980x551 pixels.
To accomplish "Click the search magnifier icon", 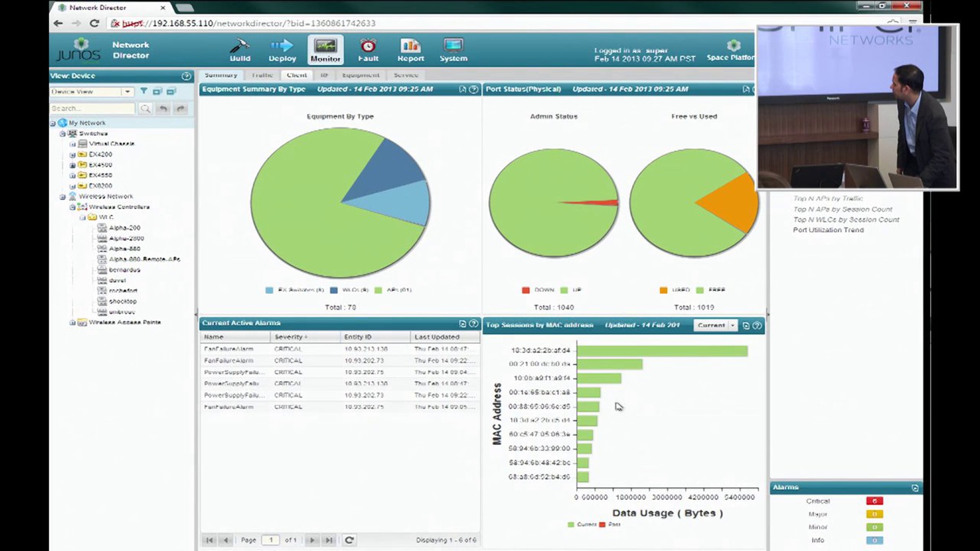I will point(145,109).
